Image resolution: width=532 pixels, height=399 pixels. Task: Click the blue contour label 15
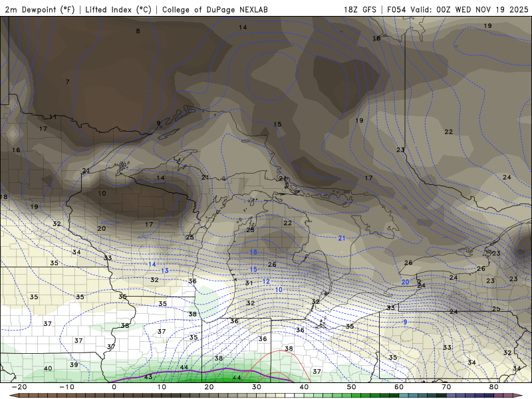click(x=253, y=269)
